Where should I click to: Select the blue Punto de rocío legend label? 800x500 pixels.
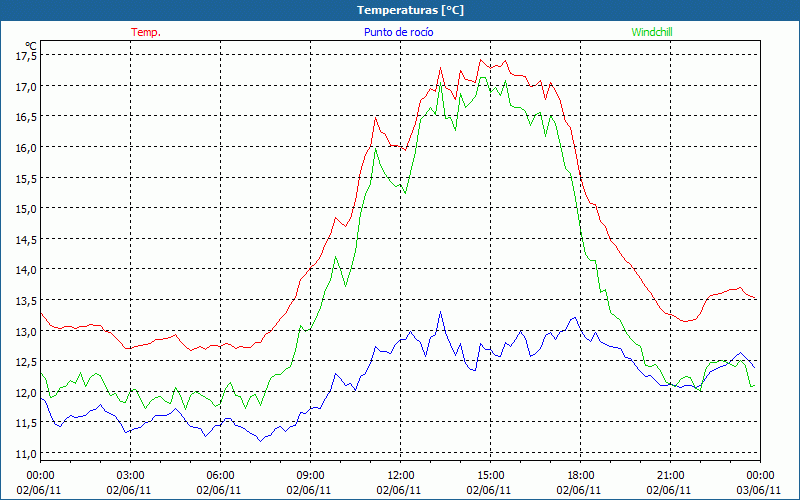[398, 32]
